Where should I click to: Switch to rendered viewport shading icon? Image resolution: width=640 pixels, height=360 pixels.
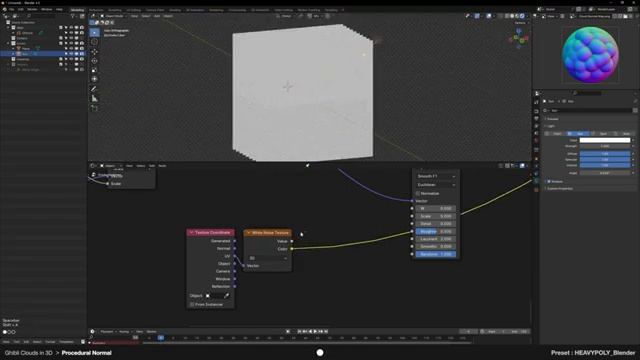tap(522, 16)
